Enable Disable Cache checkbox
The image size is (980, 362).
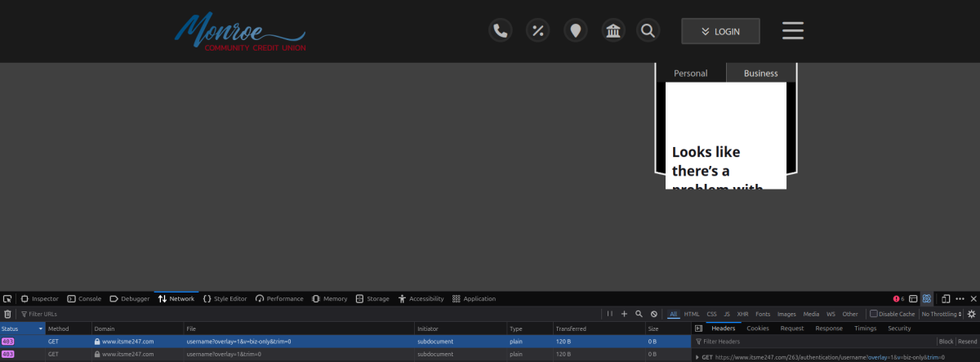[x=874, y=314]
